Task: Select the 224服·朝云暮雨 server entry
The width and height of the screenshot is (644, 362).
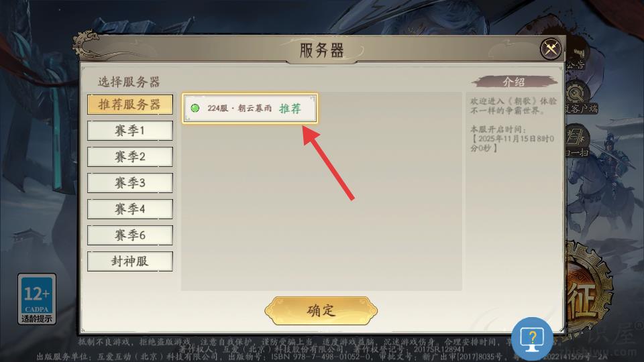Action: (x=250, y=108)
